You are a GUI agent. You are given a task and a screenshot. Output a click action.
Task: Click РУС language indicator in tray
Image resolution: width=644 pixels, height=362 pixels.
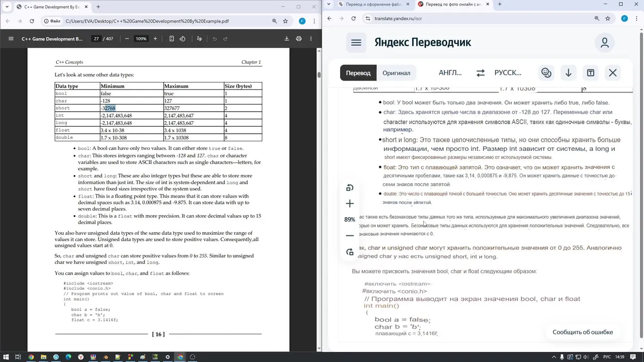point(607,357)
